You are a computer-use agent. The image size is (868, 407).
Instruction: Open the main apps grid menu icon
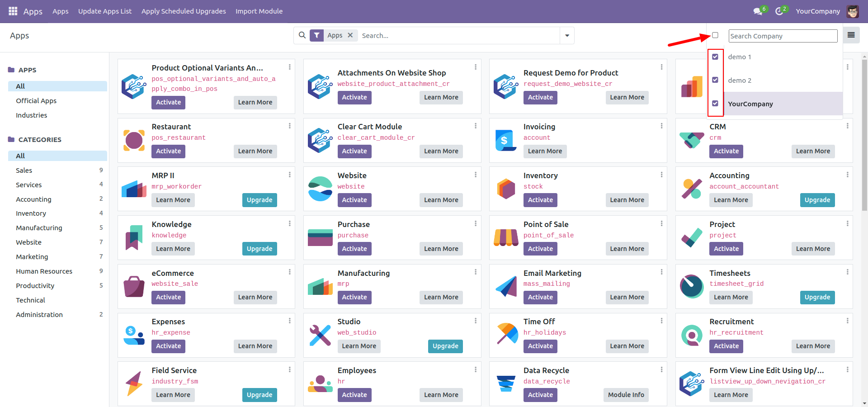click(13, 11)
